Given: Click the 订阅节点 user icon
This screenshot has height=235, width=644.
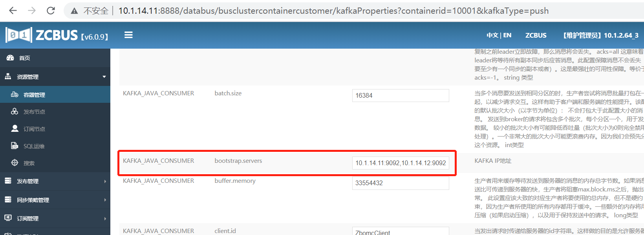Looking at the screenshot, I should pos(15,129).
